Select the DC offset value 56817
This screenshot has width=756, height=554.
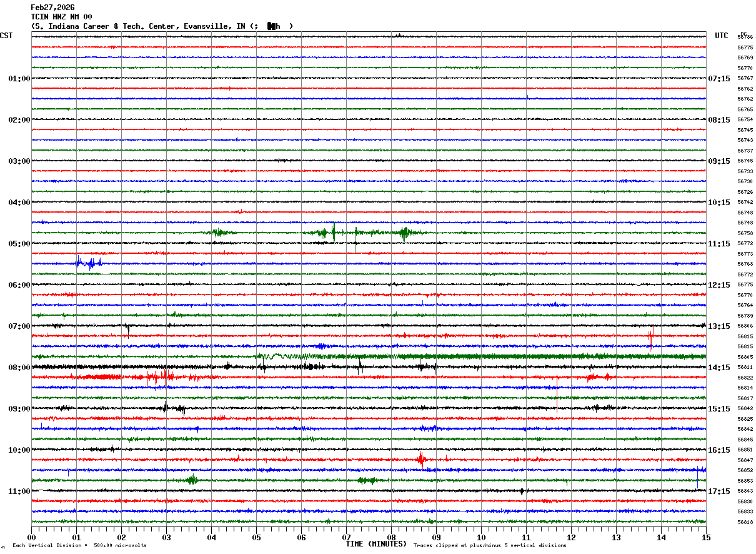pos(745,398)
